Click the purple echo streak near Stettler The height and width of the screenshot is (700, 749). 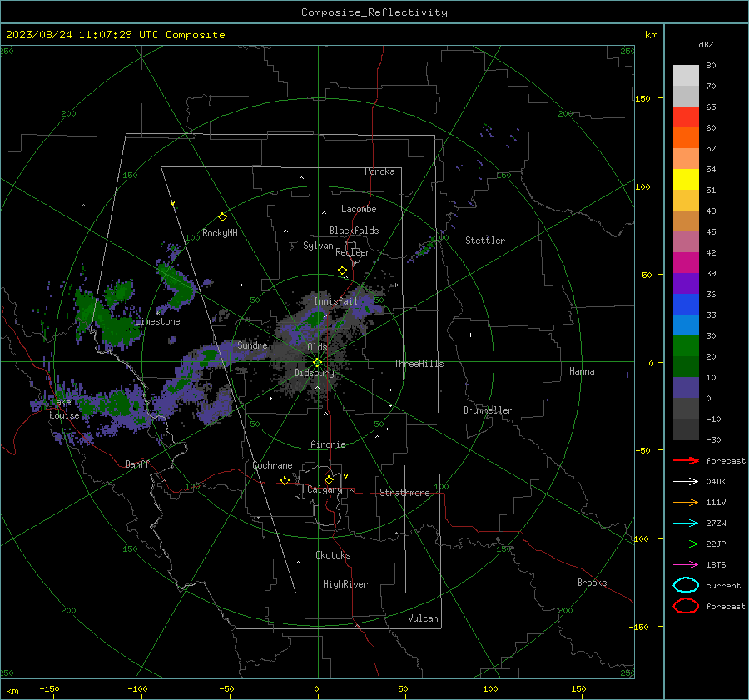[423, 249]
